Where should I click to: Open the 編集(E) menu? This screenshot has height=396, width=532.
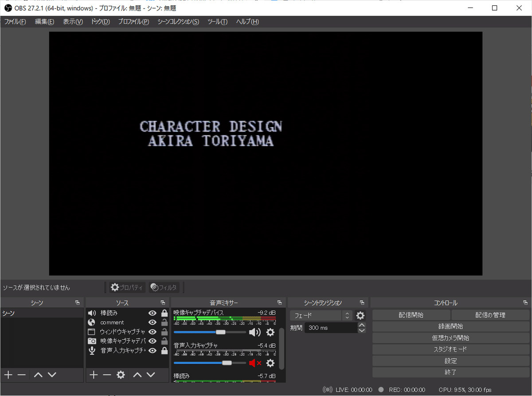click(44, 22)
